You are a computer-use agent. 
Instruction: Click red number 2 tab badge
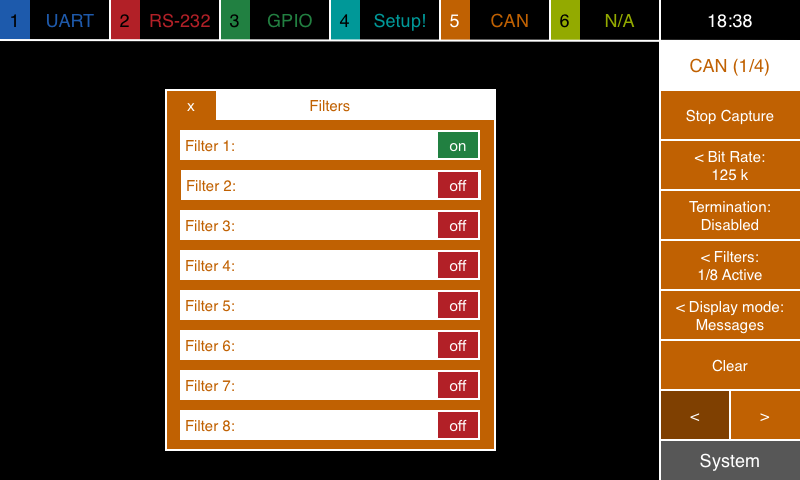pos(125,20)
